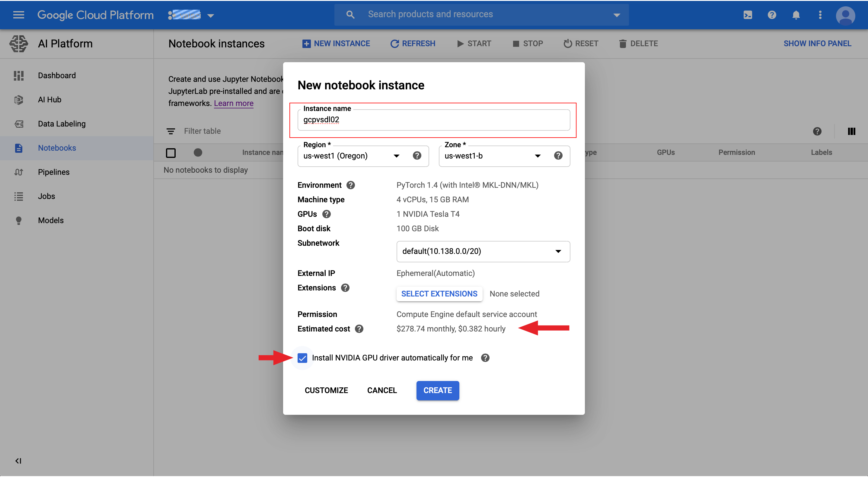Click SHOW INFO PANEL
The width and height of the screenshot is (868, 477).
click(818, 43)
